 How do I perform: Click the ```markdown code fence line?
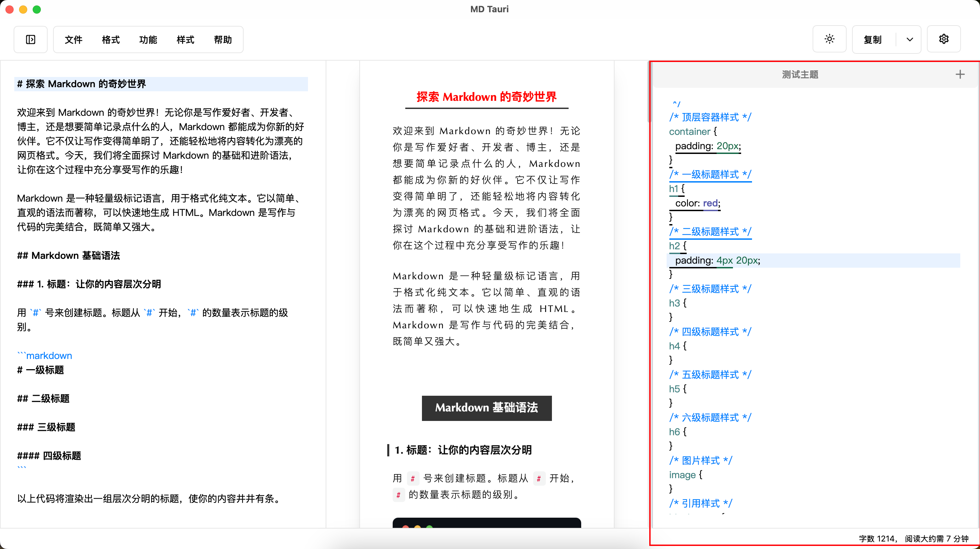45,356
